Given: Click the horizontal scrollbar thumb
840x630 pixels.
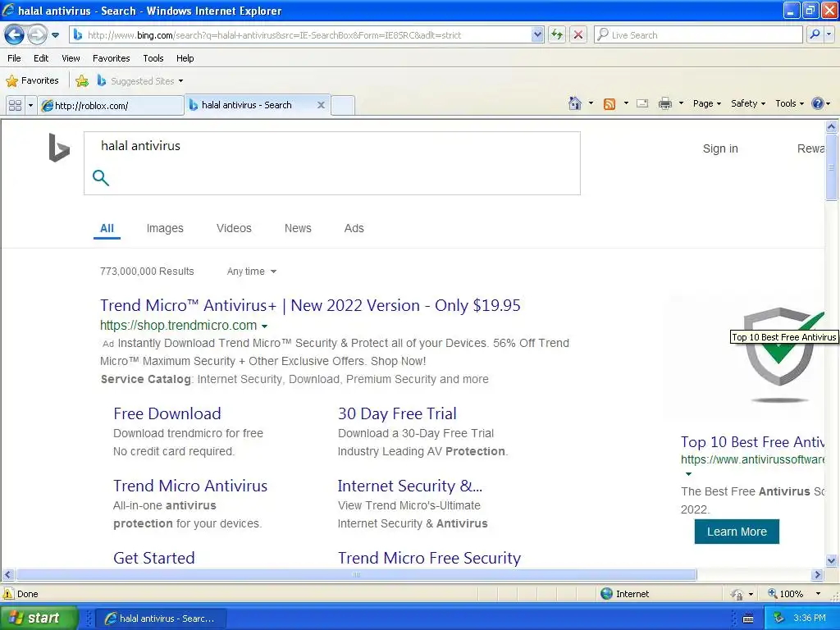Looking at the screenshot, I should [356, 575].
